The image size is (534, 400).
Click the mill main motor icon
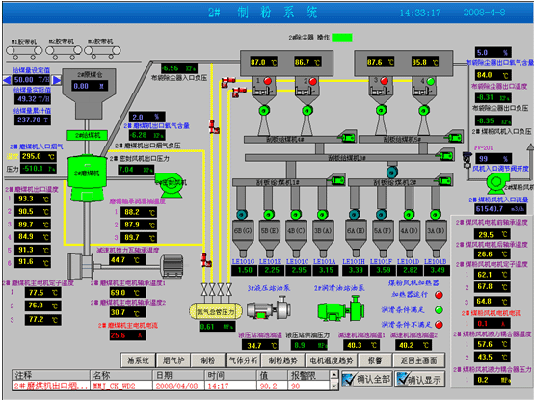[x=172, y=266]
